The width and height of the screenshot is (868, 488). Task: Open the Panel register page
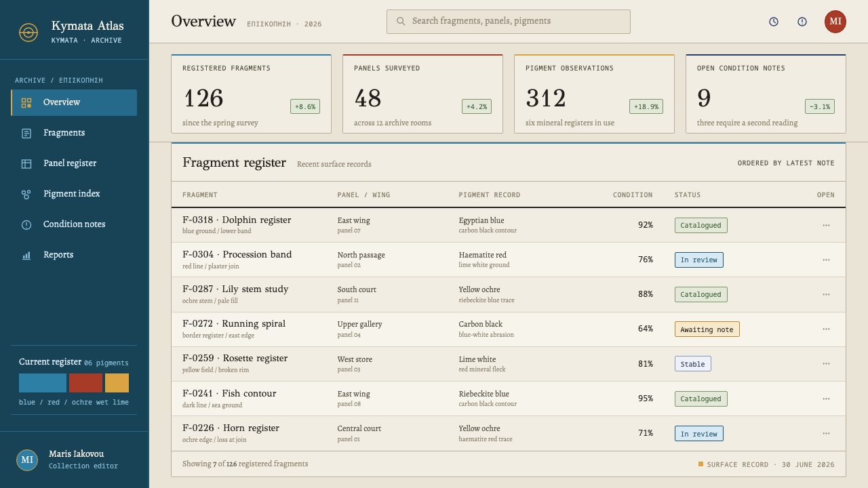click(74, 163)
